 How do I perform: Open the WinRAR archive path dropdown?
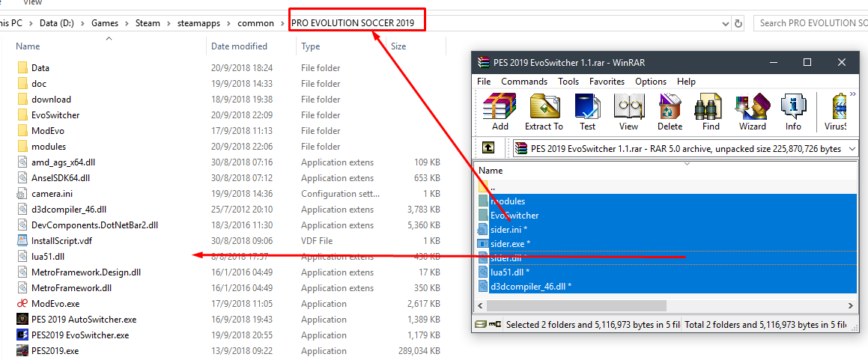[852, 148]
